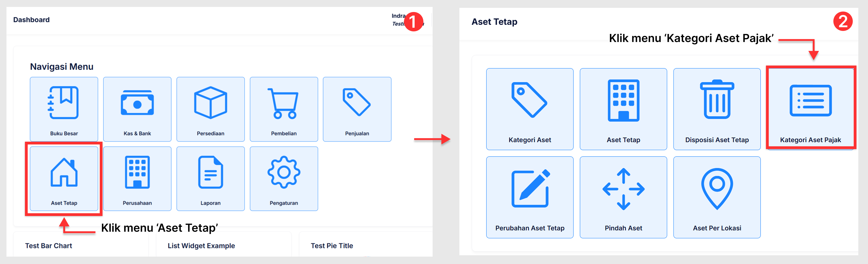Open the Laporan document icon
This screenshot has height=264, width=868.
pos(210,172)
